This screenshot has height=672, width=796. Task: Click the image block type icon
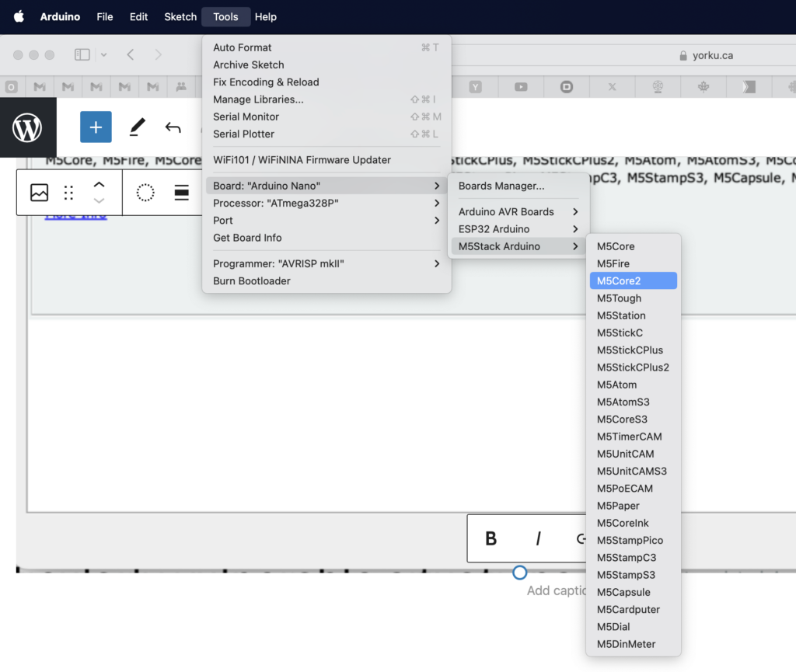pyautogui.click(x=39, y=193)
